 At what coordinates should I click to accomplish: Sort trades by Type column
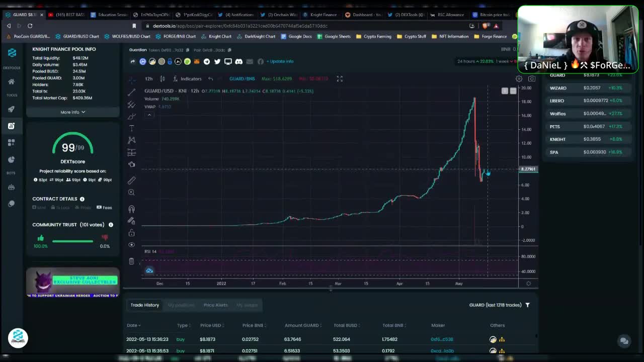[184, 325]
